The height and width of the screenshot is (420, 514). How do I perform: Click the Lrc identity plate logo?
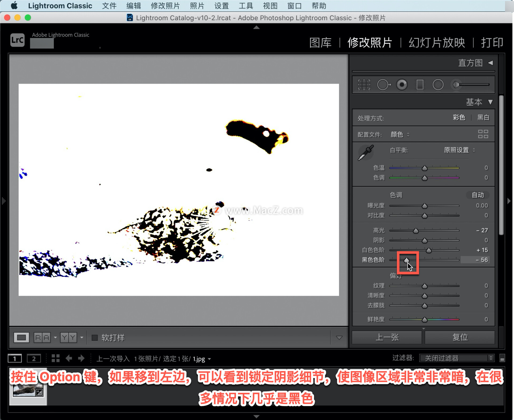[x=17, y=40]
